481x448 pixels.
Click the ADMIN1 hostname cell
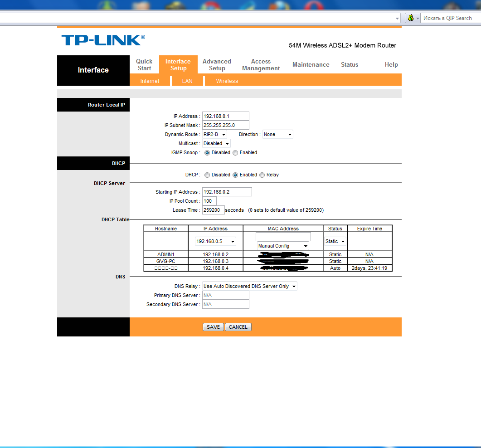click(x=165, y=254)
